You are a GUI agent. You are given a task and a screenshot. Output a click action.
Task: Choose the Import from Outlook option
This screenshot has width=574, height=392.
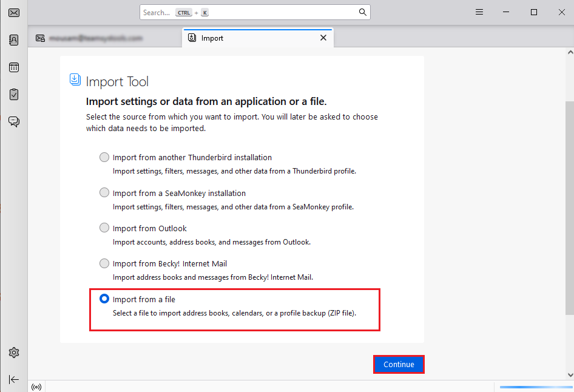104,228
